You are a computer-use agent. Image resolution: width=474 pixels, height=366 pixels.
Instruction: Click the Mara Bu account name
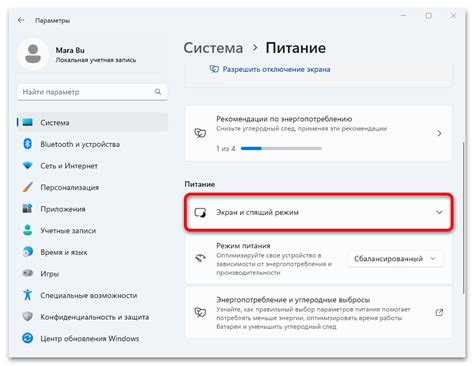(x=70, y=50)
